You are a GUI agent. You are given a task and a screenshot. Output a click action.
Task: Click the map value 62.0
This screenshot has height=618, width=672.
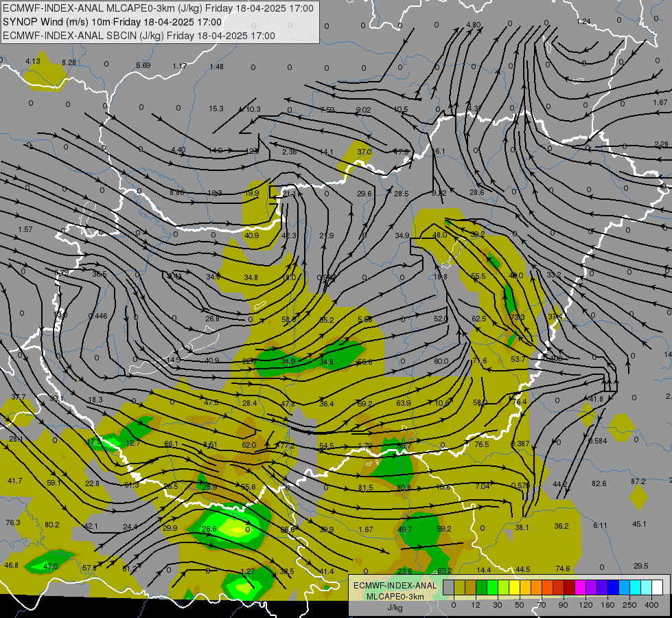pos(248,445)
